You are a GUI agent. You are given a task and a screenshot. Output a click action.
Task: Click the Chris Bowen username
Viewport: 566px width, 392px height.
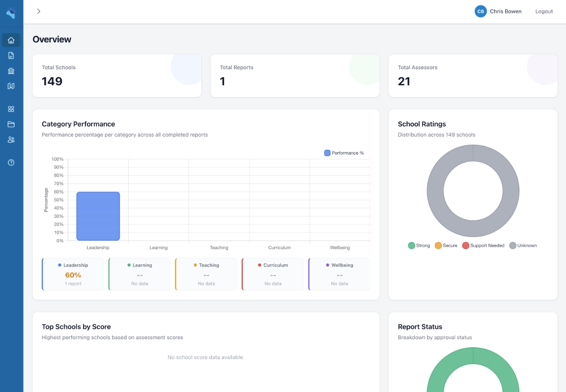506,11
